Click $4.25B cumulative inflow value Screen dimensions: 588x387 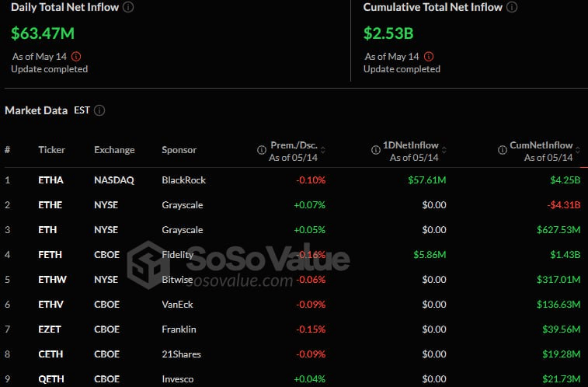click(565, 180)
